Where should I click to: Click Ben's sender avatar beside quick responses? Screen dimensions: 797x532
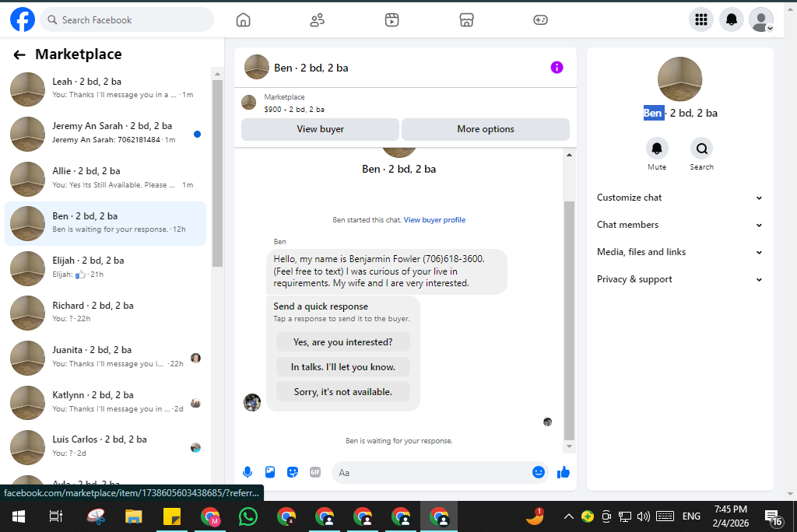click(252, 402)
